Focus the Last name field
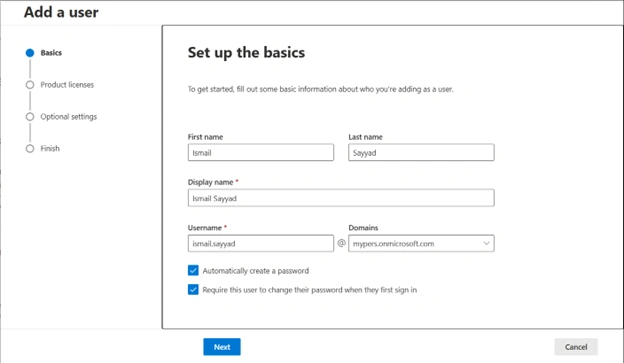Image resolution: width=624 pixels, height=363 pixels. 421,152
